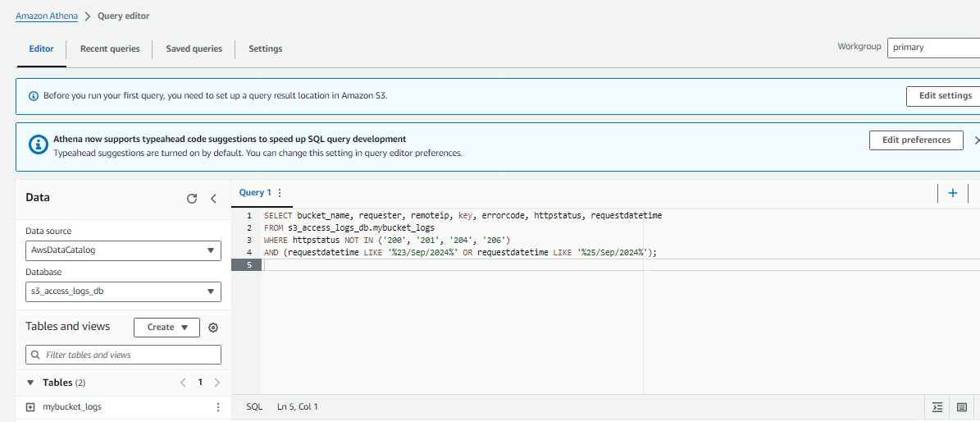Select the Query 1 tab
The width and height of the screenshot is (980, 422).
click(x=255, y=193)
